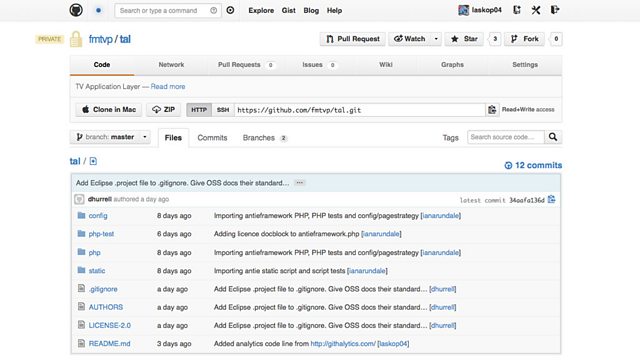Open the Wiki tab
640x360 pixels.
tap(386, 64)
